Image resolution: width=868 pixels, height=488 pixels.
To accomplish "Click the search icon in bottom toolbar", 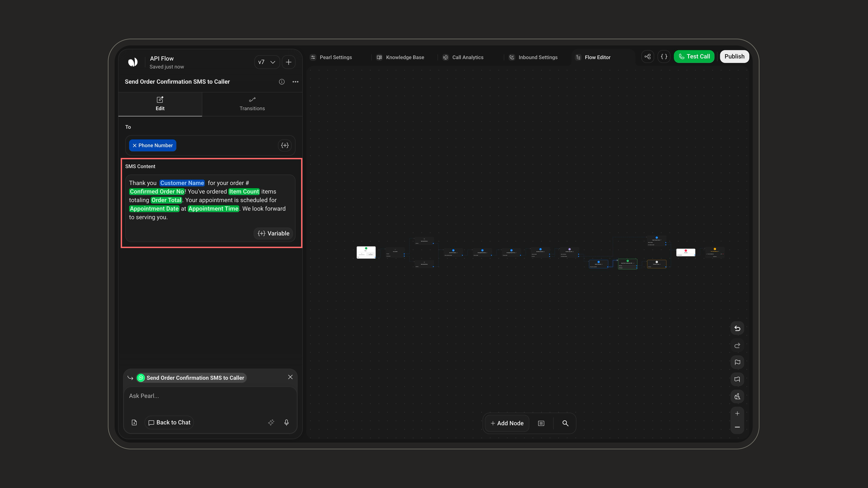I will (565, 423).
